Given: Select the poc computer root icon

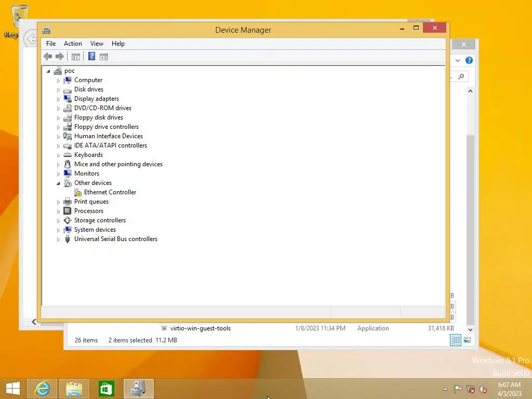Looking at the screenshot, I should [58, 71].
